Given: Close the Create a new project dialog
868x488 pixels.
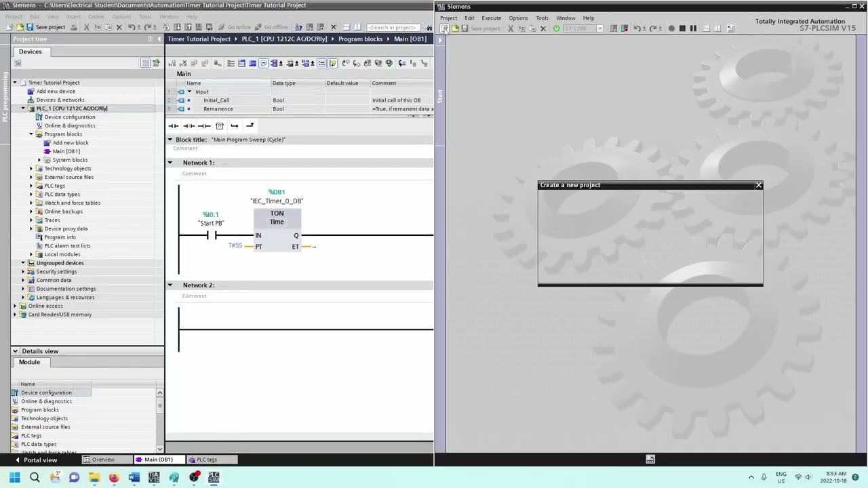Looking at the screenshot, I should pyautogui.click(x=758, y=185).
